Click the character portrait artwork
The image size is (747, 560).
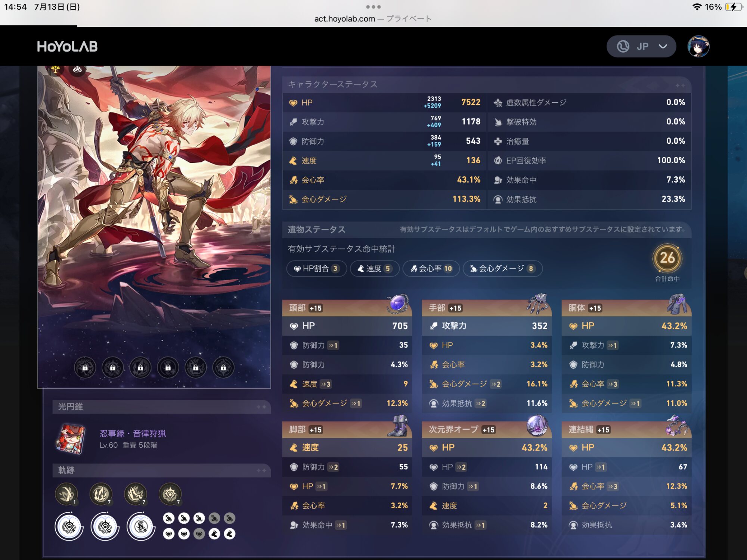click(154, 227)
